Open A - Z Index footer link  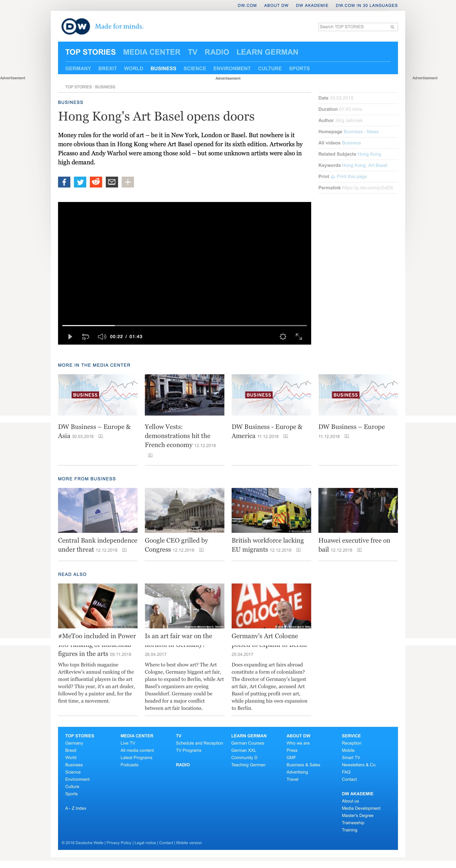tap(76, 808)
